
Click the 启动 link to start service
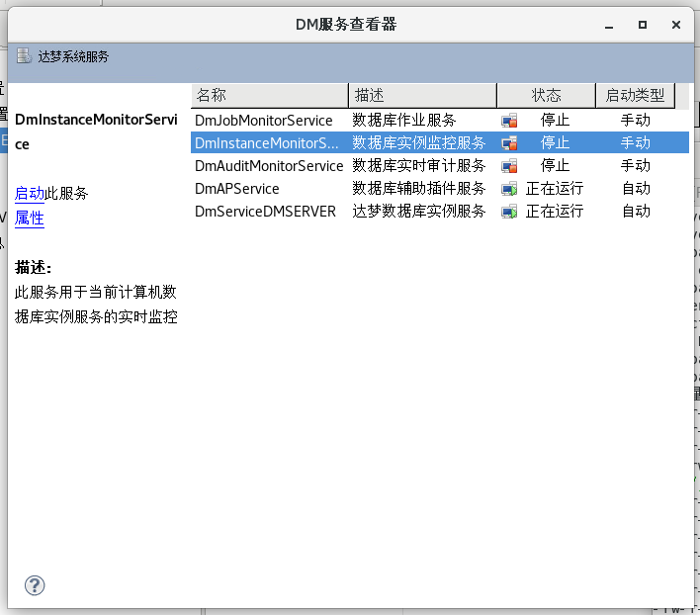(x=30, y=193)
